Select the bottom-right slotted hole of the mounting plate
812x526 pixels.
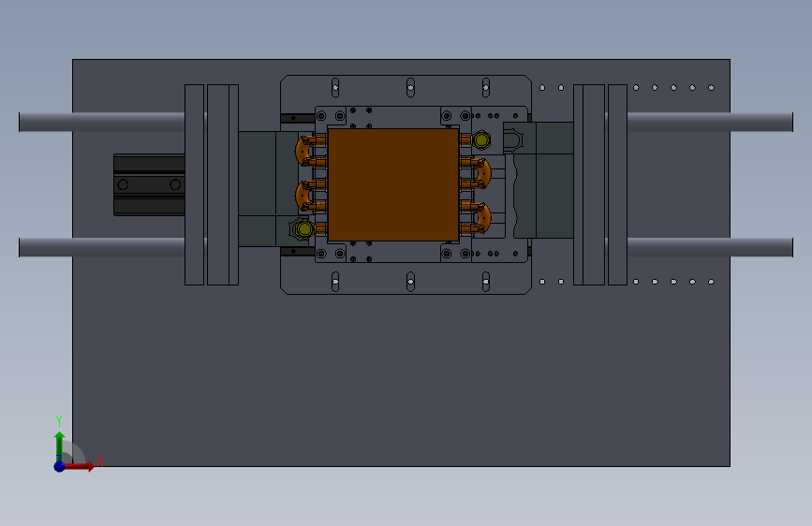pyautogui.click(x=486, y=282)
